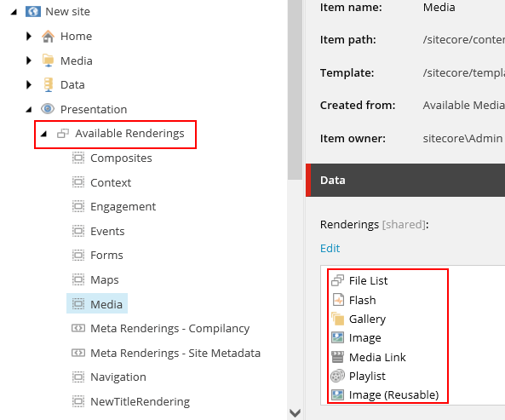Select the Playlist film reel icon
505x420 pixels.
337,376
